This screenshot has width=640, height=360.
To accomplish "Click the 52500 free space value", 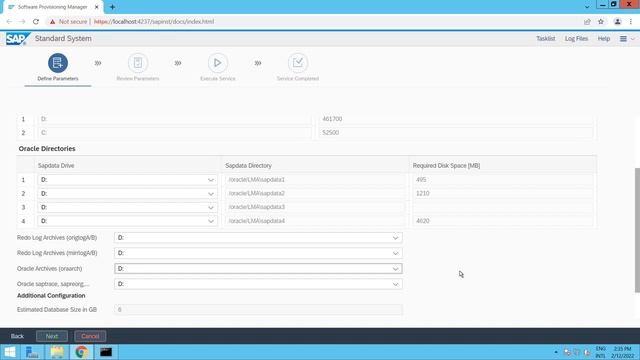I will tap(331, 133).
